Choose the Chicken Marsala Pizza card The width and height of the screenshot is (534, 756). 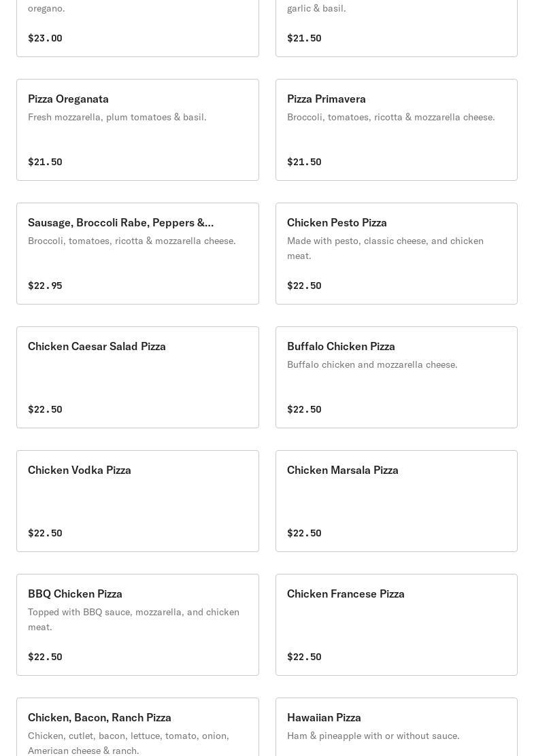[x=396, y=501]
